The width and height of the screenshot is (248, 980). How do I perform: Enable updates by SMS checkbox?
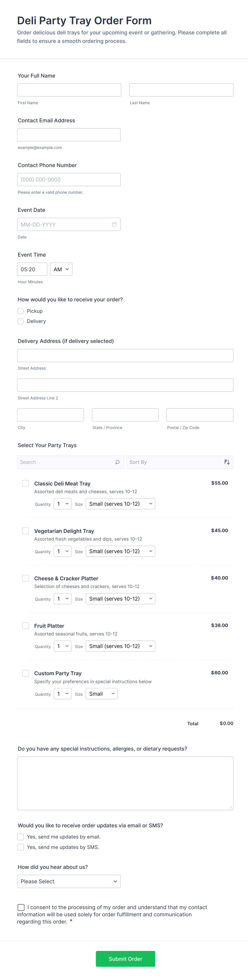[21, 847]
